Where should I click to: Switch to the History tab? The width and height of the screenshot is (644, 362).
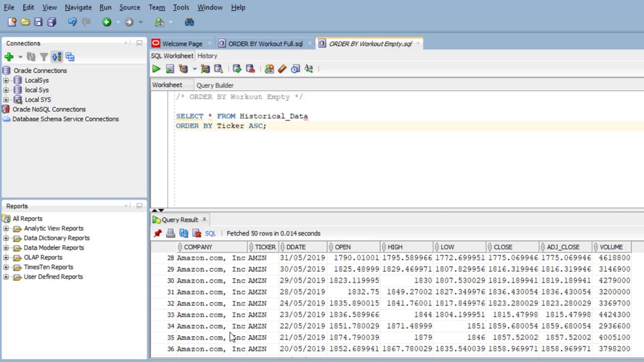coord(207,56)
